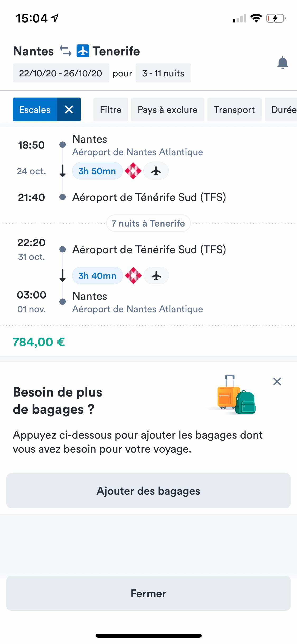The height and width of the screenshot is (644, 297).
Task: Swap origin and destination arrows
Action: pyautogui.click(x=65, y=51)
